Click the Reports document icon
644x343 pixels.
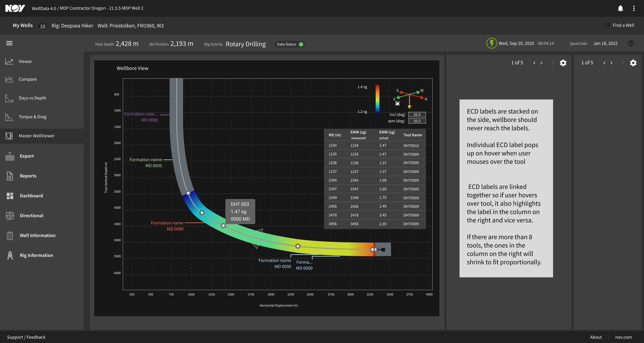coord(10,176)
